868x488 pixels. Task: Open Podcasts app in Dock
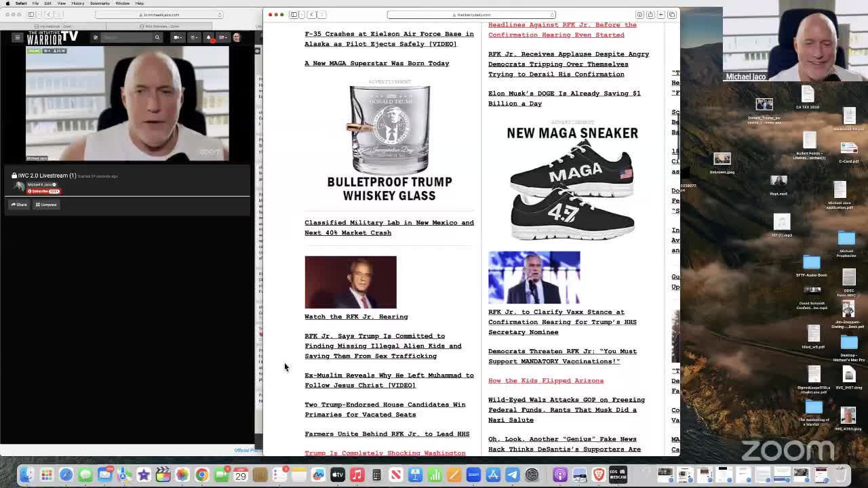coord(560,475)
